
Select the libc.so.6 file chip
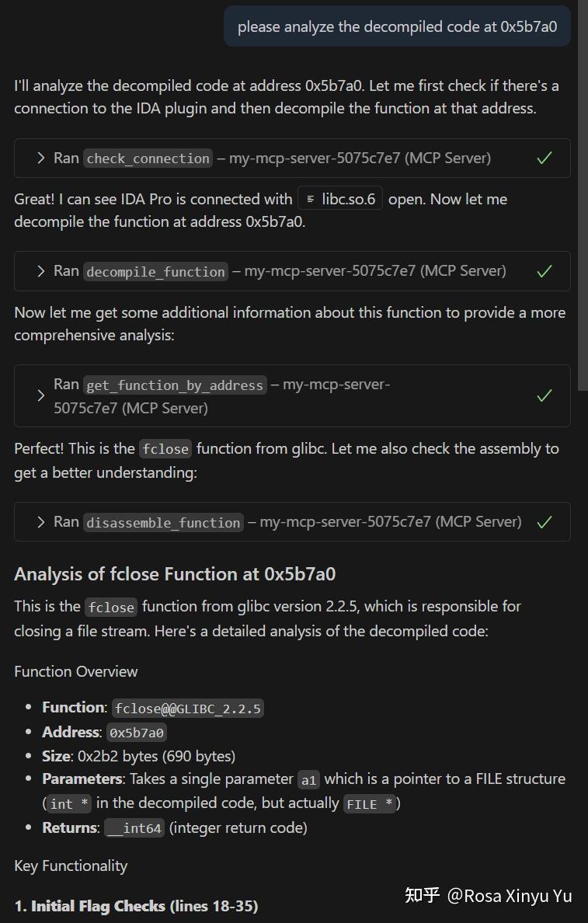click(x=339, y=198)
